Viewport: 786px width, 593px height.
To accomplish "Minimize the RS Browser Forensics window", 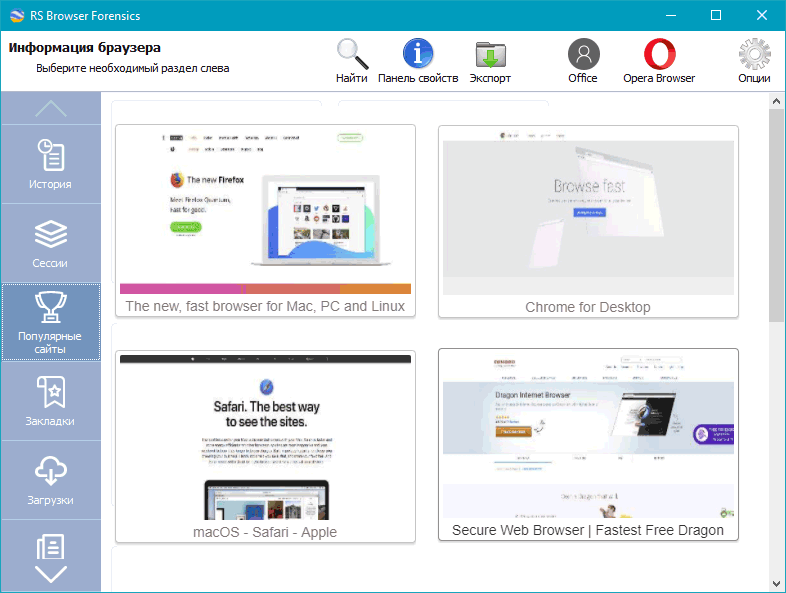I will [671, 16].
